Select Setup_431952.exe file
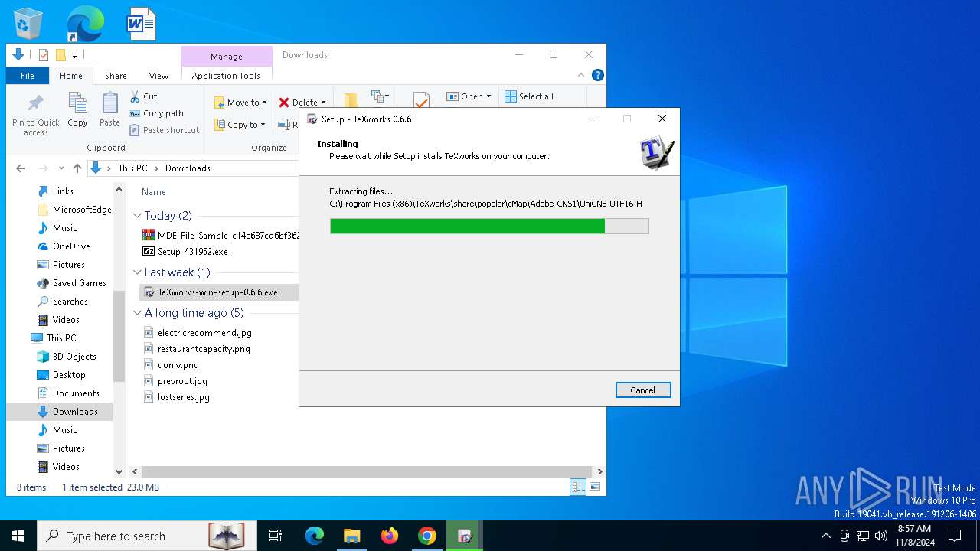The image size is (980, 551). point(185,251)
